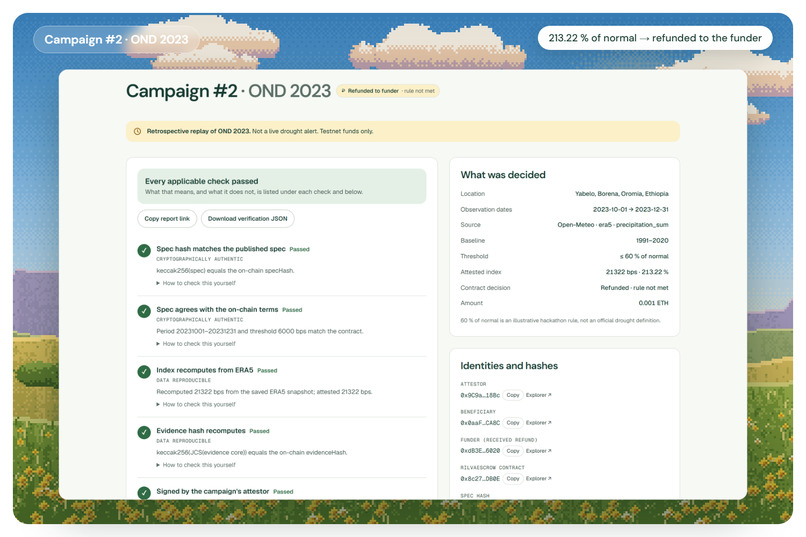The height and width of the screenshot is (537, 806).
Task: Expand 'How to check this yourself' under Index recomputes from ERA5
Action: tap(196, 404)
